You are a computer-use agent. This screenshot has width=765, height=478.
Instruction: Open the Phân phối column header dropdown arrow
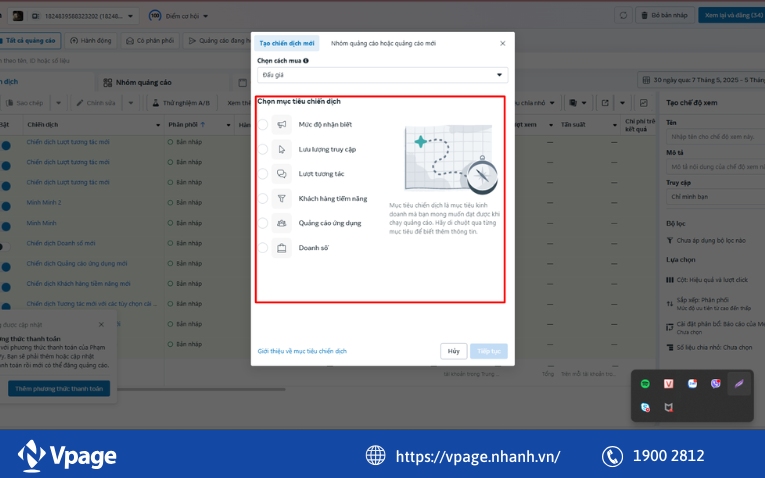[228, 125]
